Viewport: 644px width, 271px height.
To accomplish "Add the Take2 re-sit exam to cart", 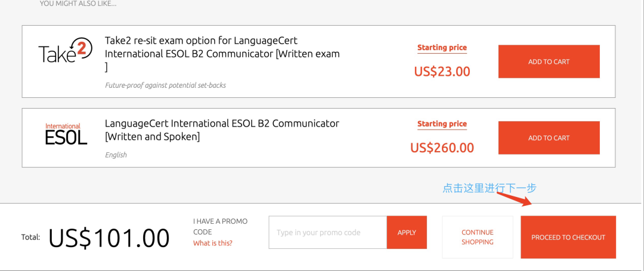I will coord(549,61).
